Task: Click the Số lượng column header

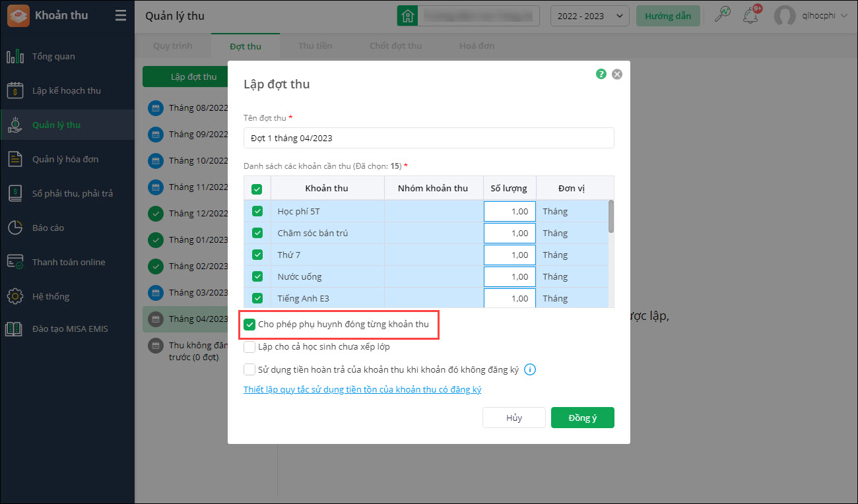Action: [509, 188]
